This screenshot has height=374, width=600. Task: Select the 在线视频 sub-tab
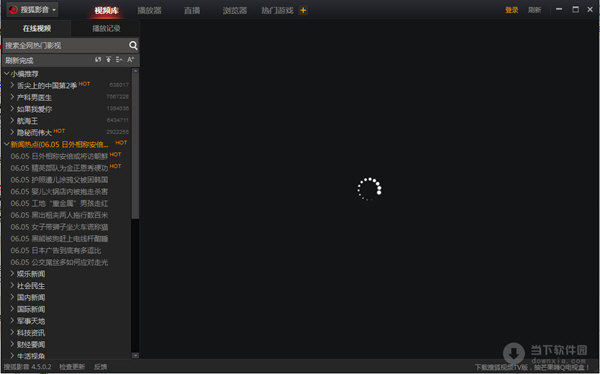click(x=37, y=29)
